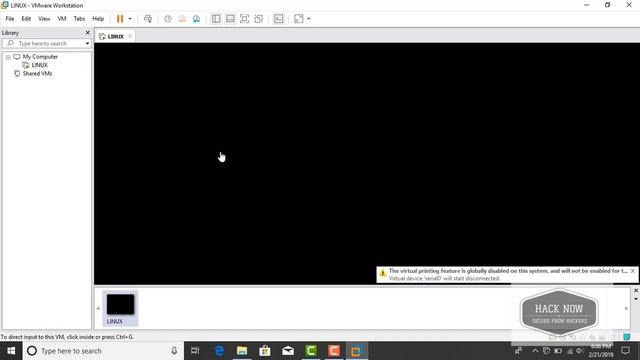This screenshot has height=360, width=640.
Task: Select Shared VMs in the library
Action: 37,74
